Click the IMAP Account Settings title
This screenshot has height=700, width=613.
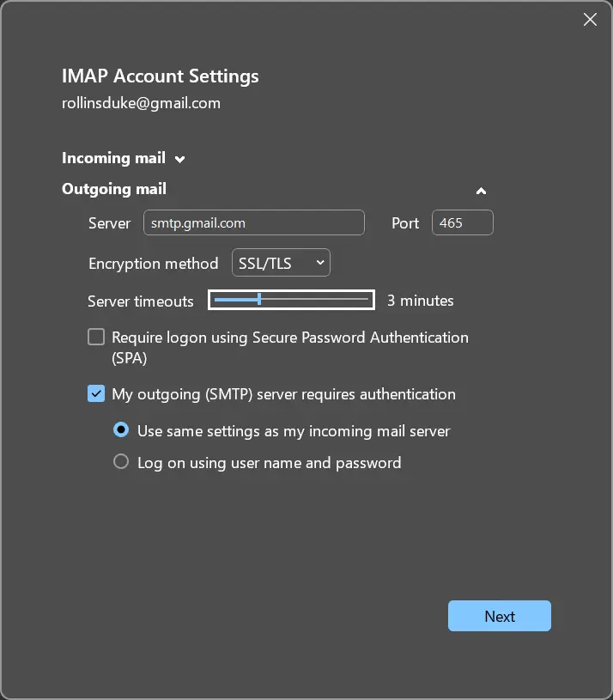tap(160, 76)
